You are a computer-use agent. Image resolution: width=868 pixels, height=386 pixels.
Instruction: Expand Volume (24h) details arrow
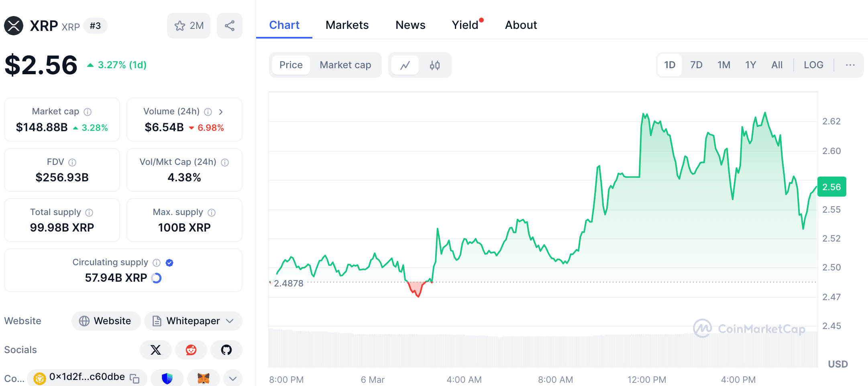click(x=221, y=112)
